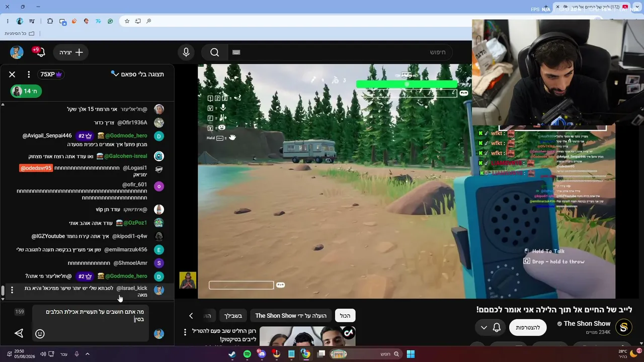Viewport: 644px width, 362px height.
Task: Open live chat options menu
Action: click(x=29, y=74)
